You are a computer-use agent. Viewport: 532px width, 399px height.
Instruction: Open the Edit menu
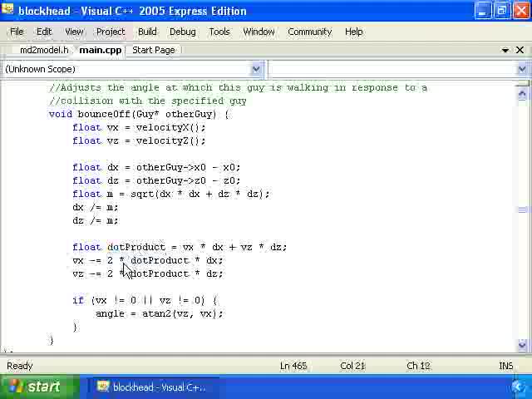[x=44, y=32]
